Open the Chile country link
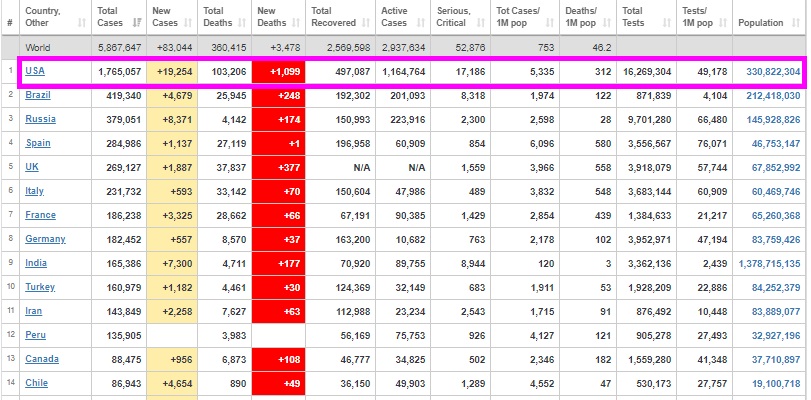Viewport: 811px width, 400px height. [37, 383]
